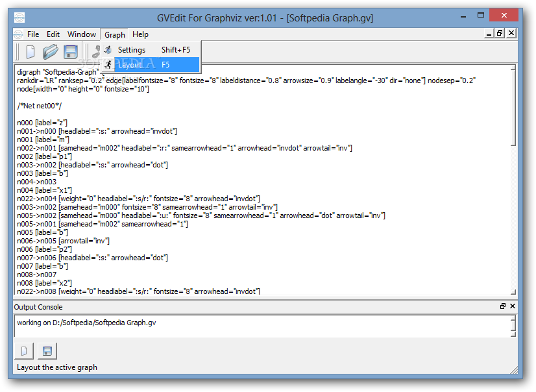Close the Softpedia Graph.gv document
The width and height of the screenshot is (536, 392).
click(511, 33)
